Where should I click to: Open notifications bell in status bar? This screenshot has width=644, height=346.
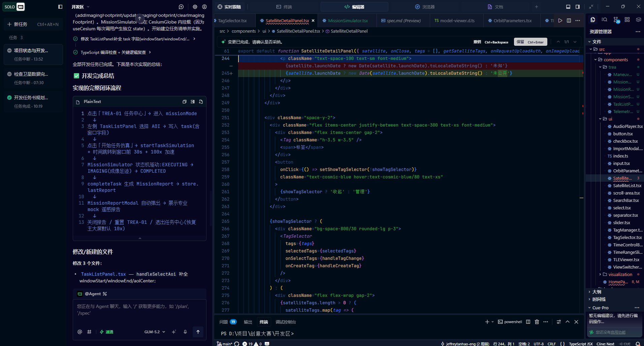[638, 344]
